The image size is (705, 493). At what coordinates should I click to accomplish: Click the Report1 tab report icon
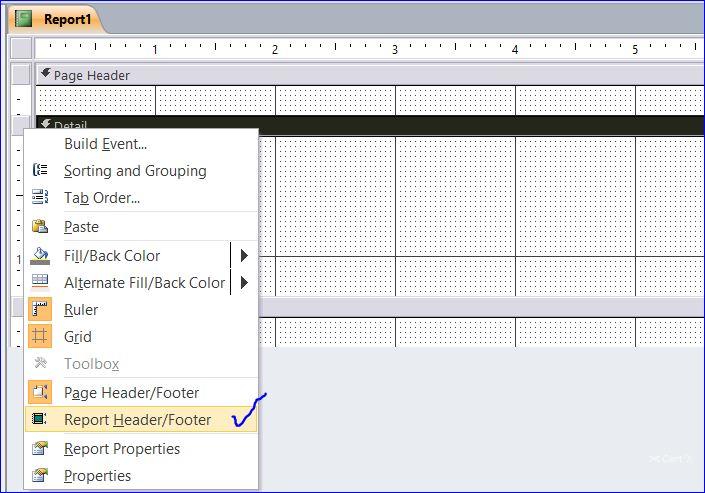[x=22, y=19]
